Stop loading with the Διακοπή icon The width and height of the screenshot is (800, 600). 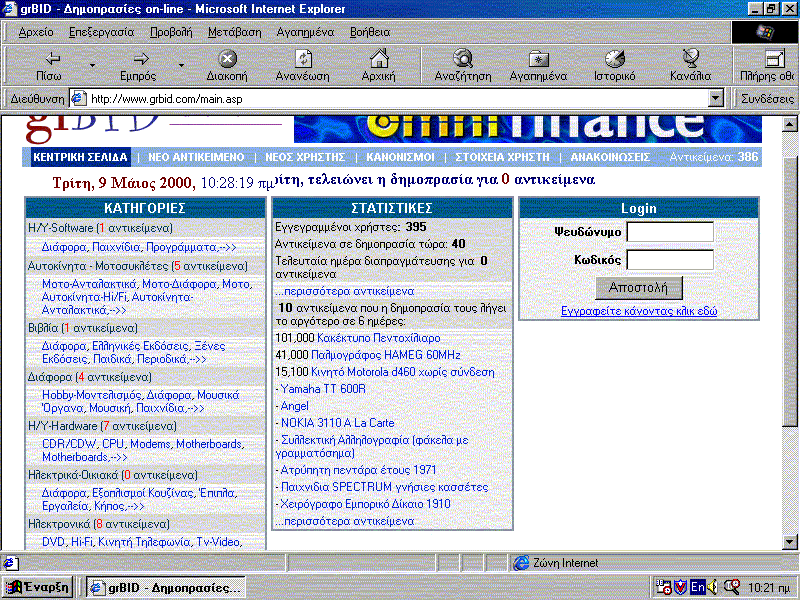227,59
